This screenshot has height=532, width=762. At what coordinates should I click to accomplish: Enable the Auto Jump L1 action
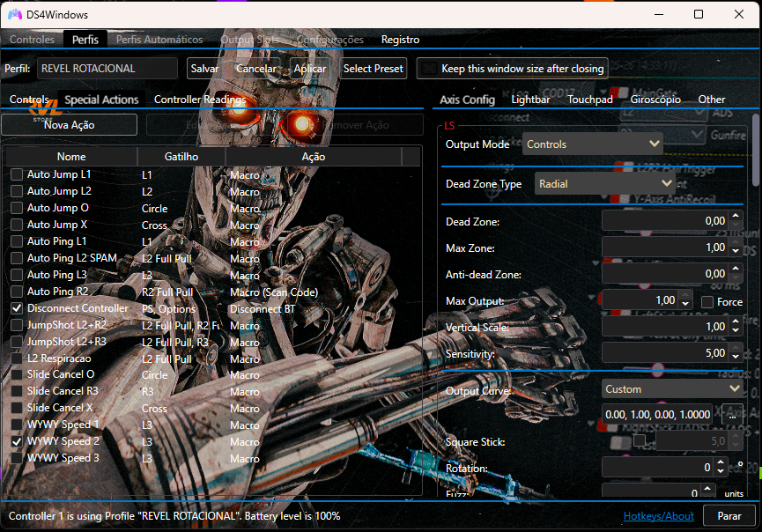17,174
